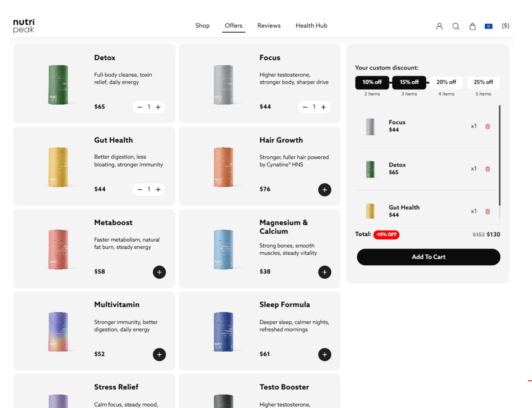Add Sleep Formula with plus button

(x=325, y=354)
